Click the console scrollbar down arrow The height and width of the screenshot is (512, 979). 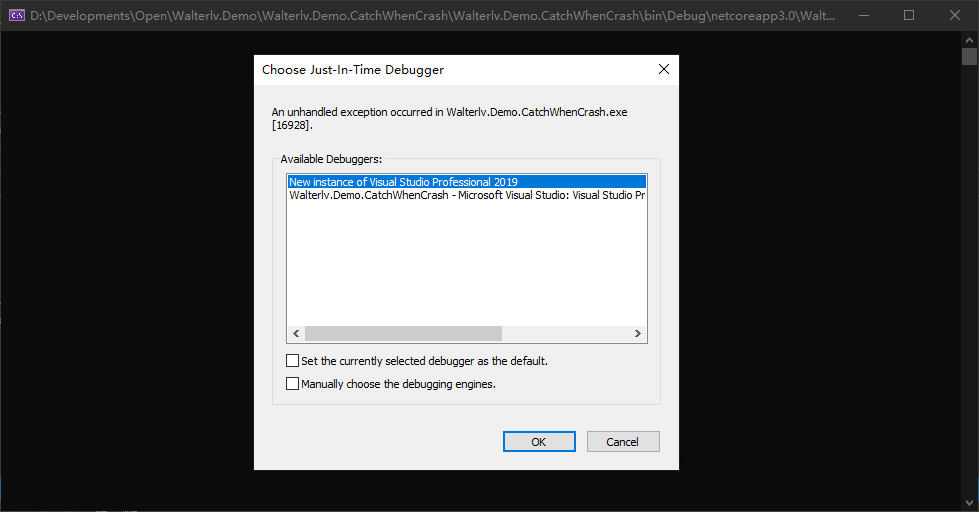[x=969, y=504]
